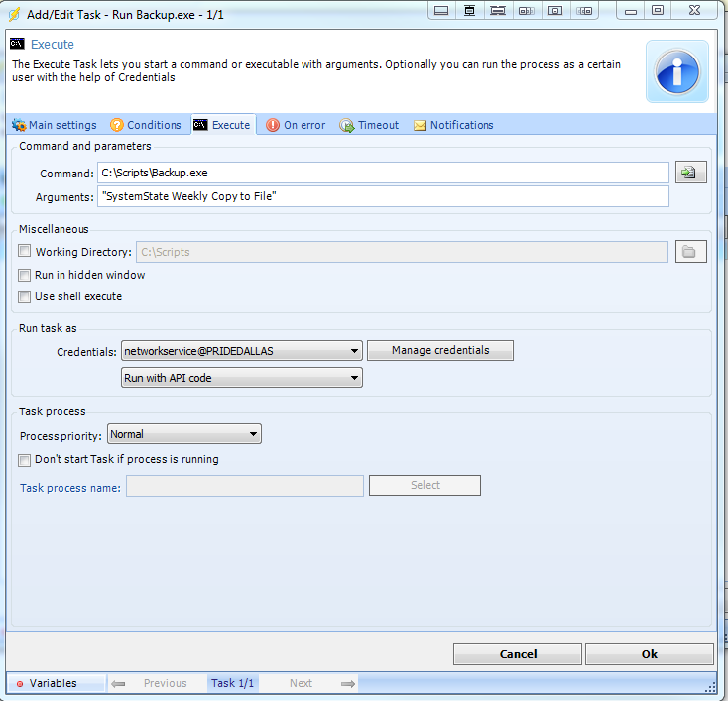Browse for command file using green arrow icon
Image resolution: width=728 pixels, height=701 pixels.
tap(689, 173)
